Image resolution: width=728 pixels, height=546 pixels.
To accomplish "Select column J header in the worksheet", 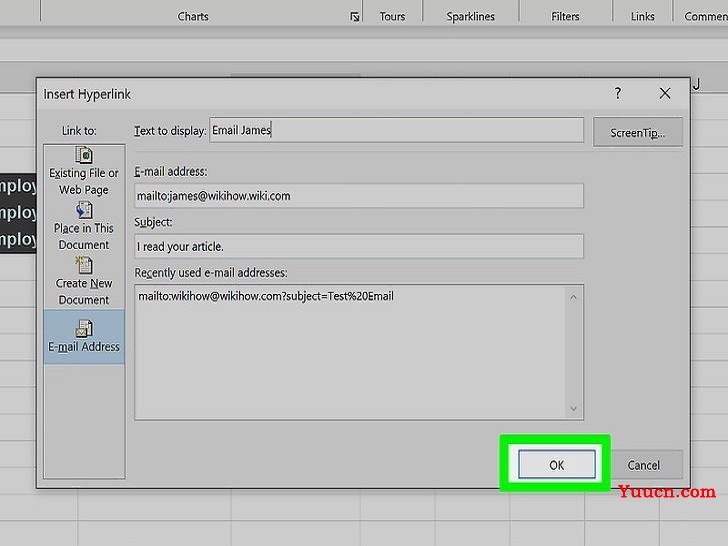I will (x=696, y=84).
